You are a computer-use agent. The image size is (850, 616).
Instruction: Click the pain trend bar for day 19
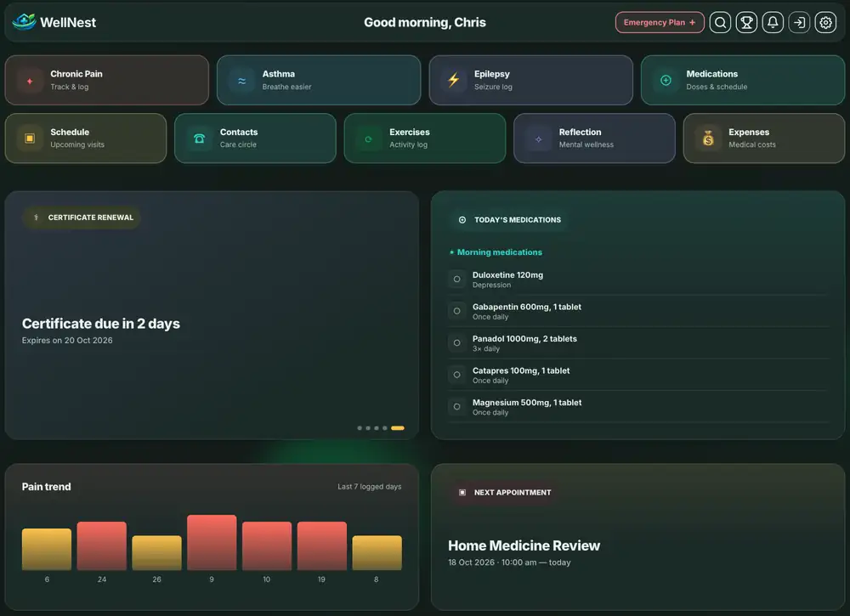pos(321,545)
